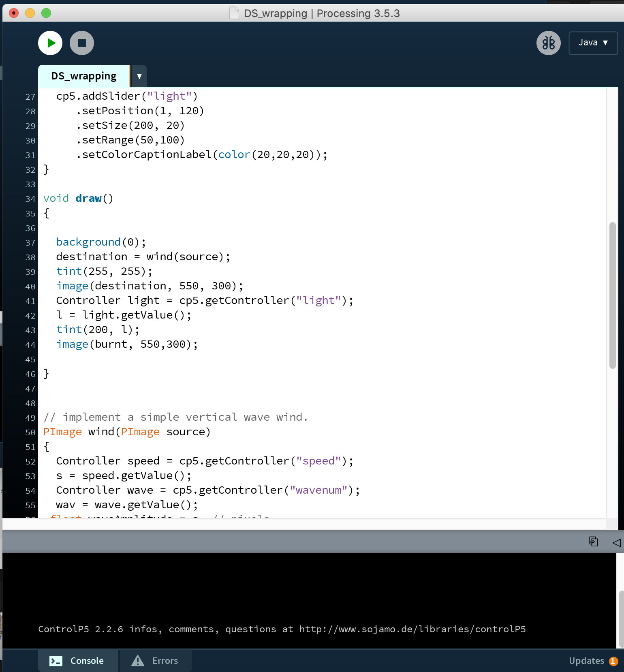The height and width of the screenshot is (672, 624).
Task: Run the sketch with the play button
Action: pos(50,43)
